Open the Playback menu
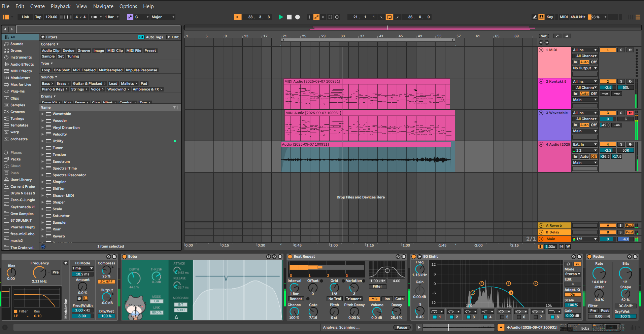 pos(61,6)
